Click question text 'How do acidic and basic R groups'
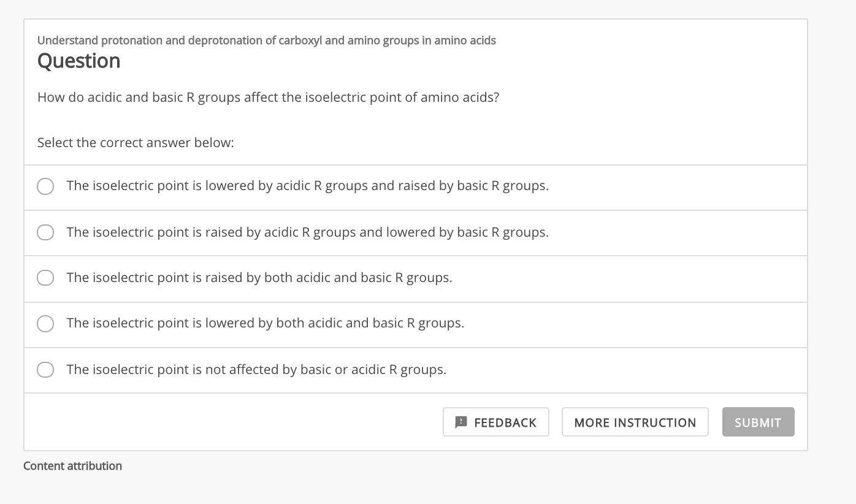Image resolution: width=856 pixels, height=504 pixels. coord(139,97)
